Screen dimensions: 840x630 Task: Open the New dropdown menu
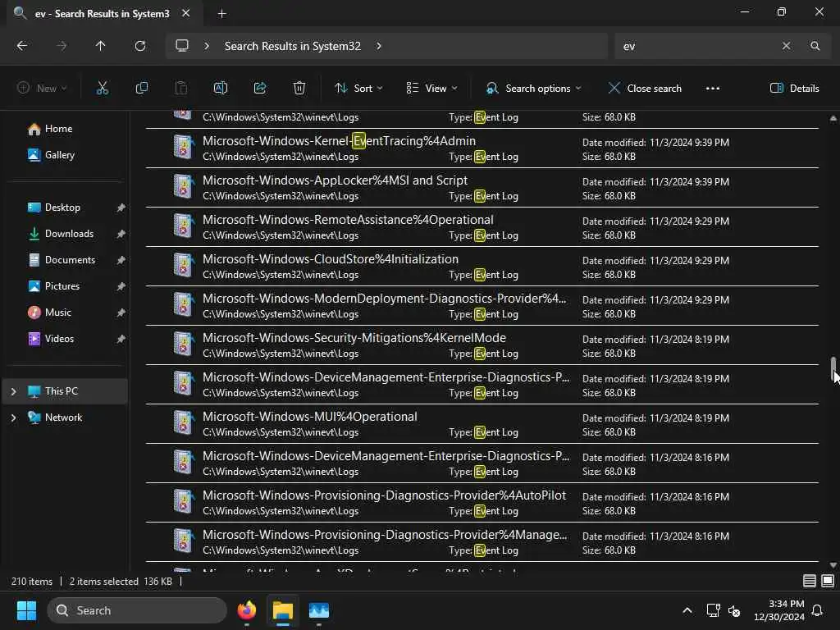click(x=42, y=89)
